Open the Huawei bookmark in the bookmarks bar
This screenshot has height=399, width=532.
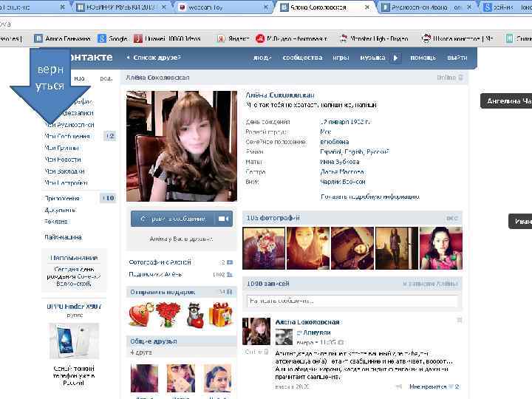pyautogui.click(x=167, y=38)
